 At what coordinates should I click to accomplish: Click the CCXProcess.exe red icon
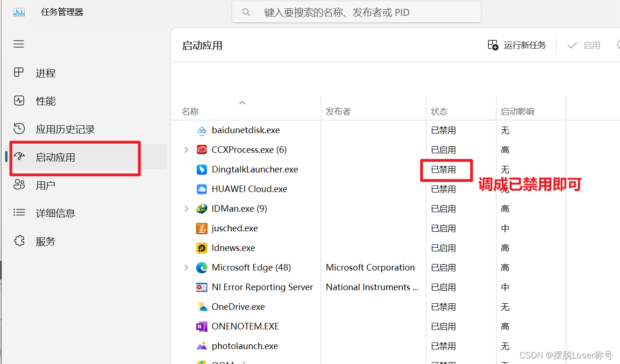coord(202,150)
